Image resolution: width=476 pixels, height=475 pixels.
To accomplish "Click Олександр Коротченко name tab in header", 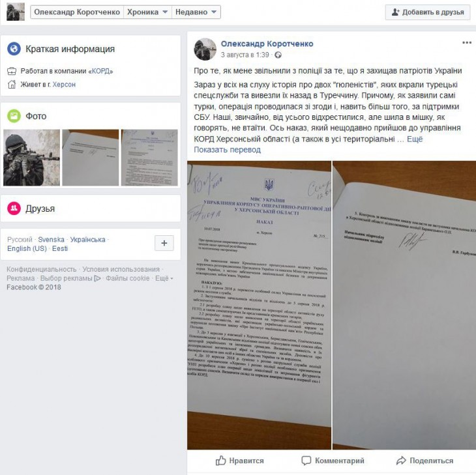I will (77, 12).
